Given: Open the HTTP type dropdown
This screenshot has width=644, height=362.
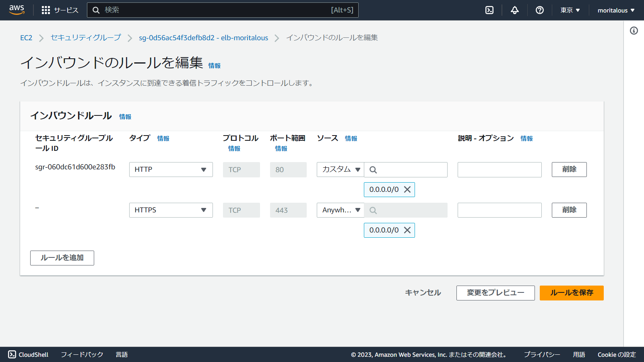Looking at the screenshot, I should [x=171, y=169].
